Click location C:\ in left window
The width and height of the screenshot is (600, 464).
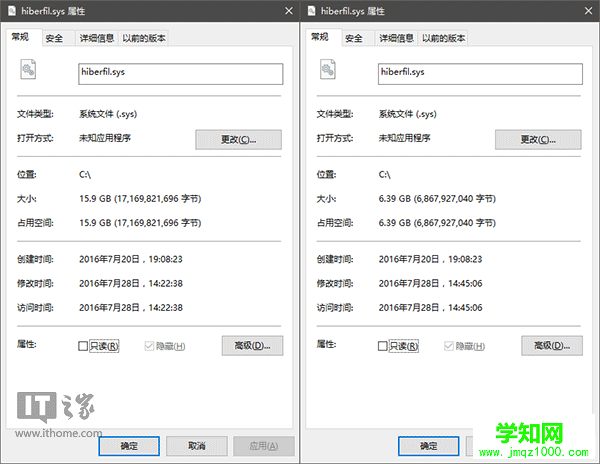click(x=85, y=175)
